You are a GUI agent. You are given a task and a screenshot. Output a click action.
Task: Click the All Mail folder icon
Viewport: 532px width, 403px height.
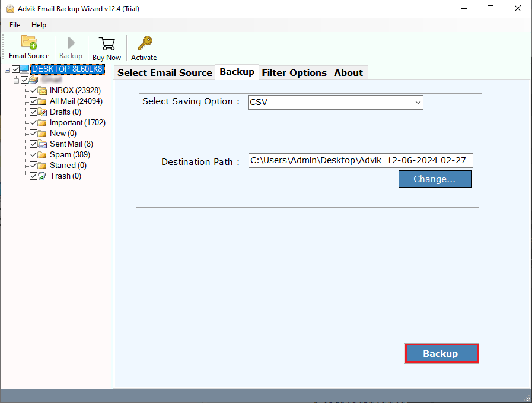(43, 101)
